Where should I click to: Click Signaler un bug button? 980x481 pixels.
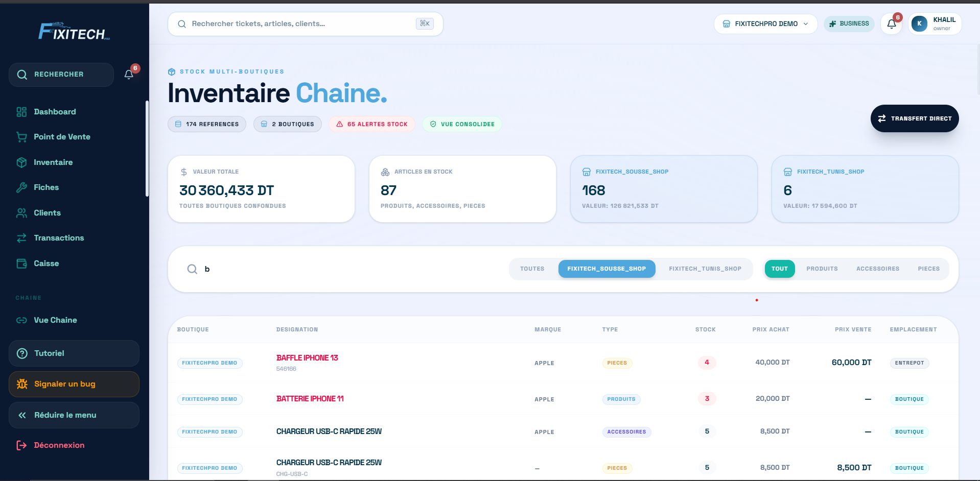(74, 384)
